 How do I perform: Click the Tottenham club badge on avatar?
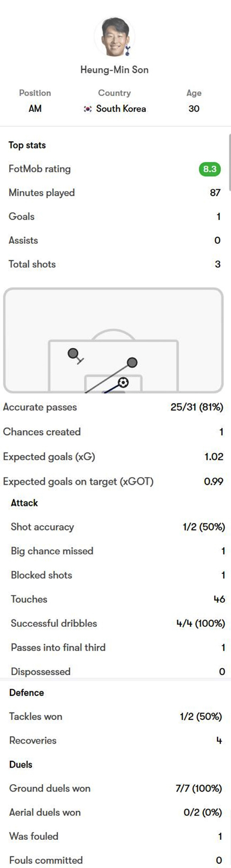tap(128, 51)
